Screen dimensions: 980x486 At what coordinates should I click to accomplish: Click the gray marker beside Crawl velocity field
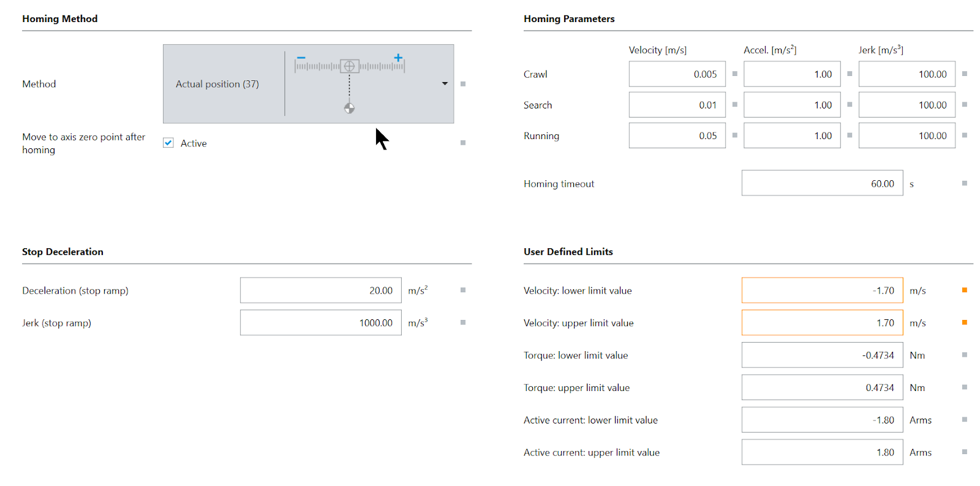[x=735, y=74]
